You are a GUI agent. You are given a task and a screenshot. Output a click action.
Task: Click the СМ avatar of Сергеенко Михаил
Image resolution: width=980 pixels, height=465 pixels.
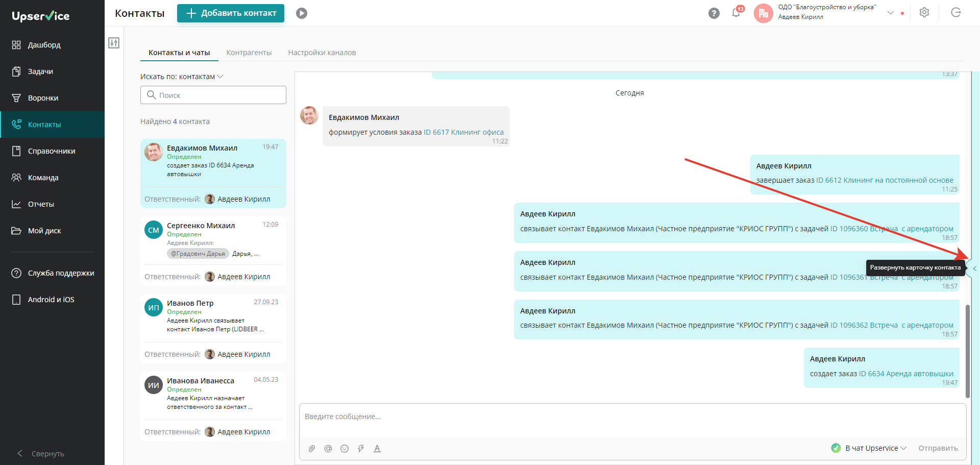coord(154,230)
